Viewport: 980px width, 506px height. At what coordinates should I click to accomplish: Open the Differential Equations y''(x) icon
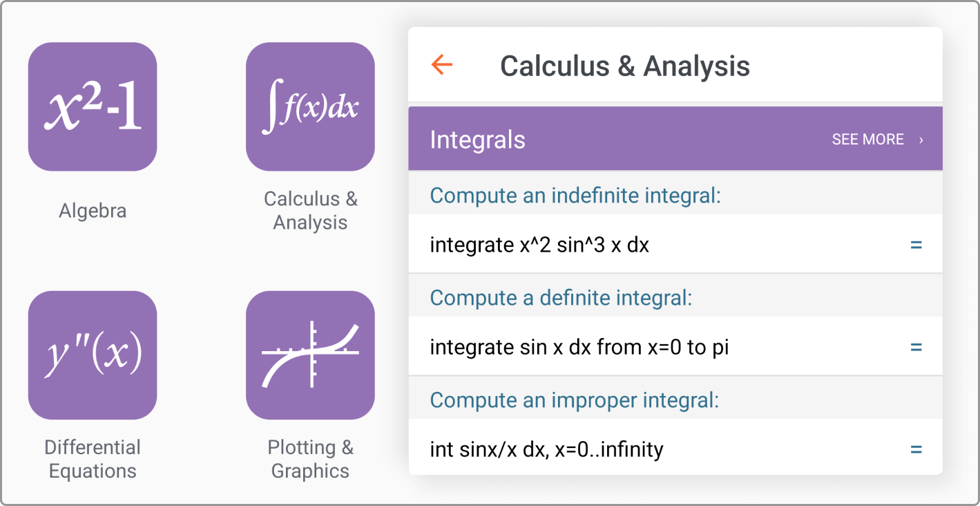(93, 355)
